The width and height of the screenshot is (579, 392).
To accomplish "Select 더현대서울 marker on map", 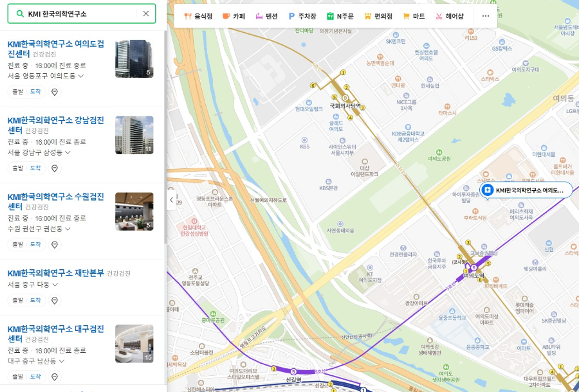I will [544, 151].
